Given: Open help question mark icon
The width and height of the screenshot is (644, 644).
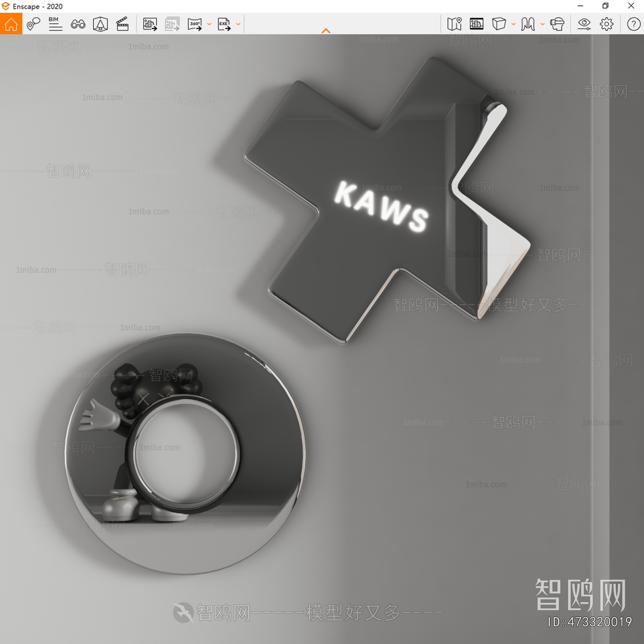Looking at the screenshot, I should 634,24.
